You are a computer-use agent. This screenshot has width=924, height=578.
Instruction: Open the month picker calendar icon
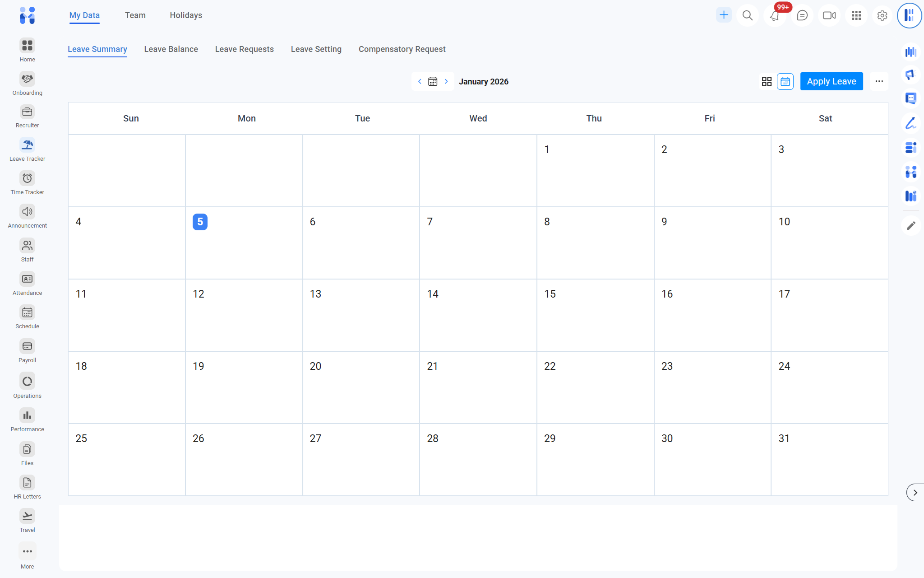433,82
